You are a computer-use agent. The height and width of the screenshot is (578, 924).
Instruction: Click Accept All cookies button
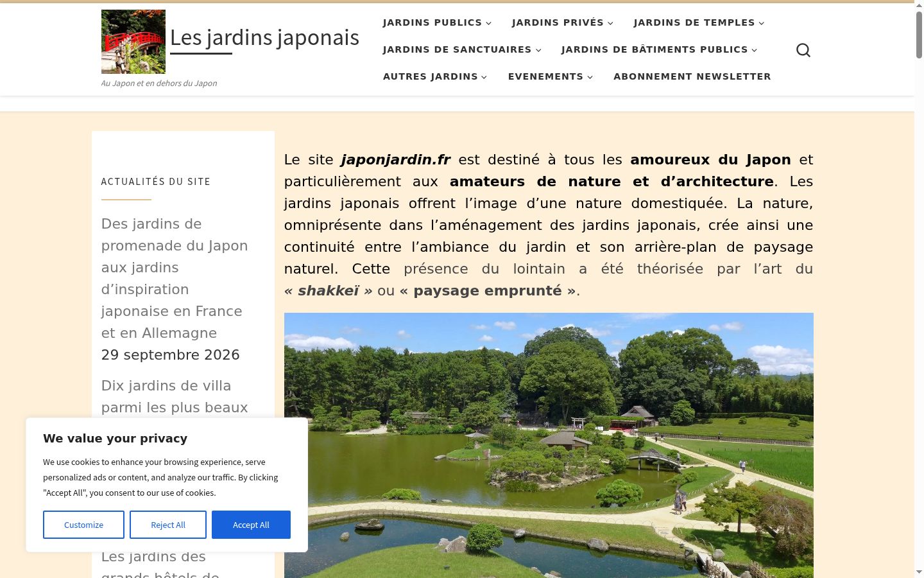point(251,525)
